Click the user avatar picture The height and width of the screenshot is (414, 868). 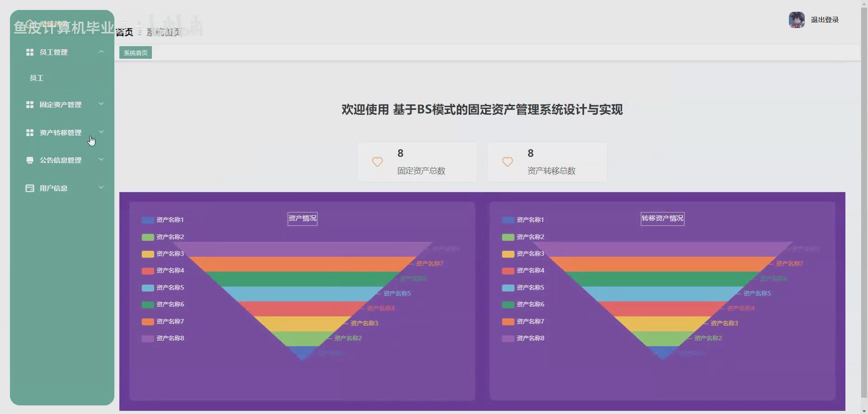tap(797, 20)
